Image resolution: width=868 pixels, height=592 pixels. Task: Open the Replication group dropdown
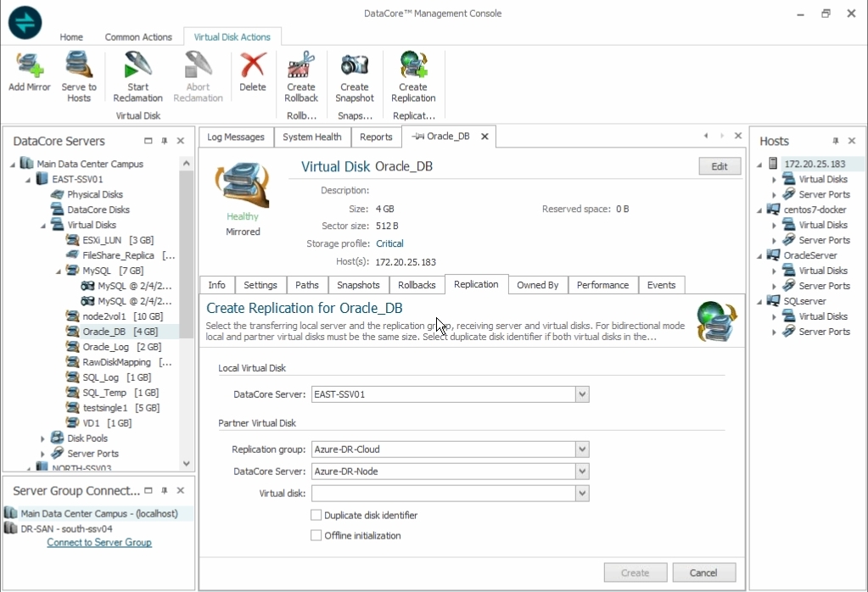[x=582, y=450]
